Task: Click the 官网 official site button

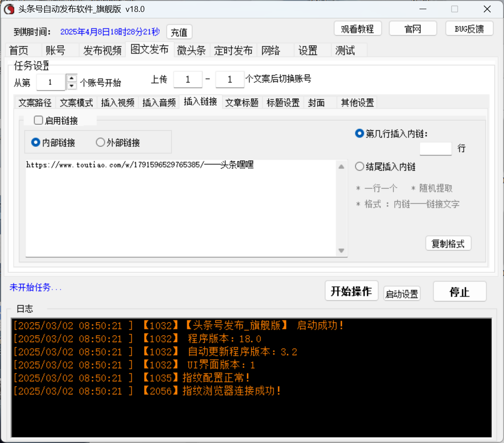Action: pyautogui.click(x=413, y=29)
